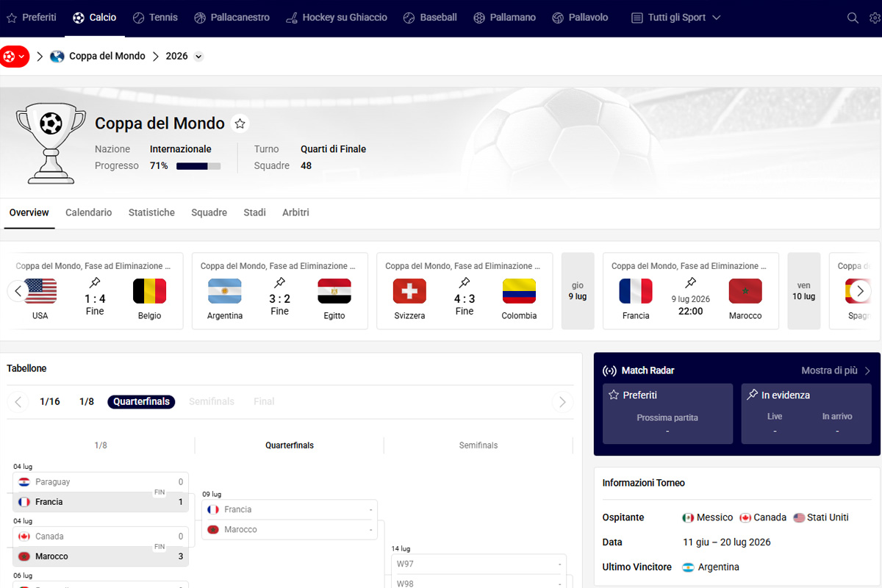This screenshot has width=882, height=588.
Task: Click the search magnifier icon
Action: point(853,18)
